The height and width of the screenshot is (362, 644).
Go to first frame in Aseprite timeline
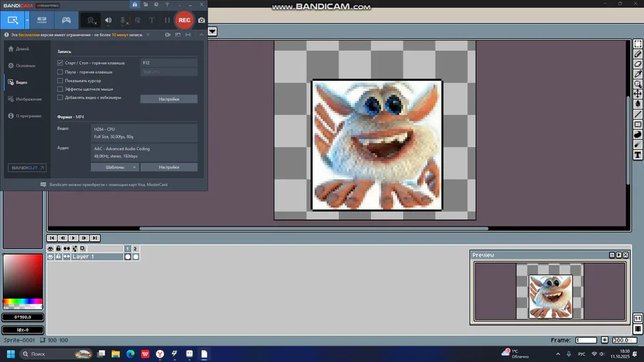(52, 238)
